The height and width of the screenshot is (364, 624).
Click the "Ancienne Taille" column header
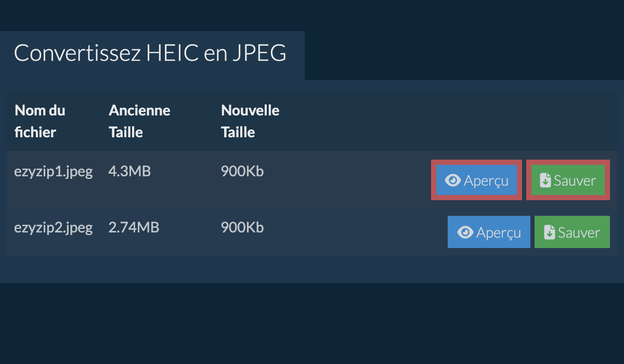click(139, 121)
